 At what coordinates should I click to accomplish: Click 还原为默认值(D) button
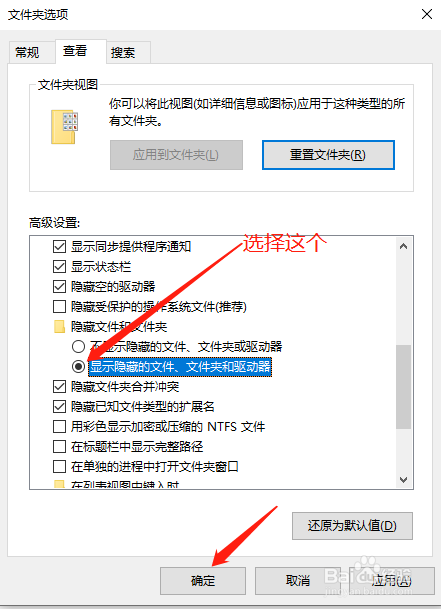[352, 526]
